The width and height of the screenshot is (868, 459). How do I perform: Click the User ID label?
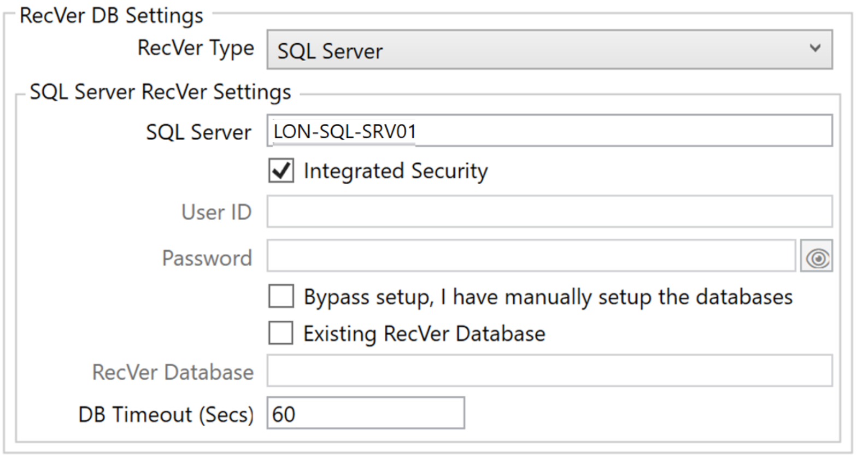[216, 212]
